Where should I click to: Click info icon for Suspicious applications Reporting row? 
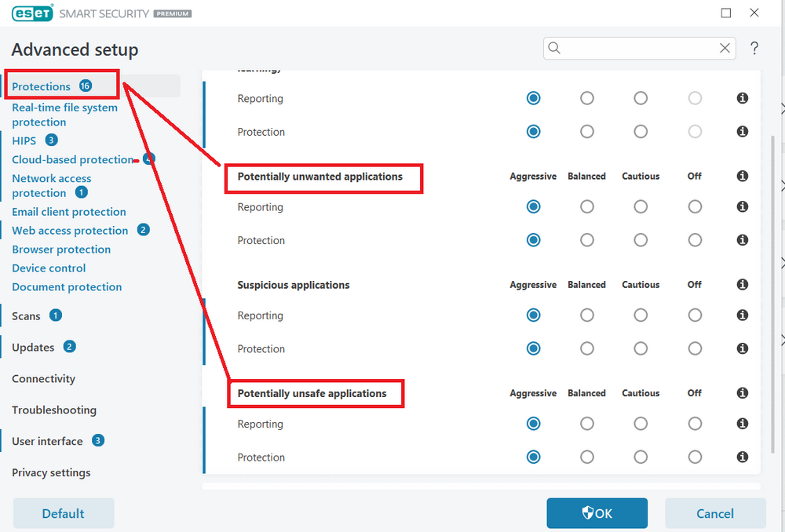click(x=743, y=315)
